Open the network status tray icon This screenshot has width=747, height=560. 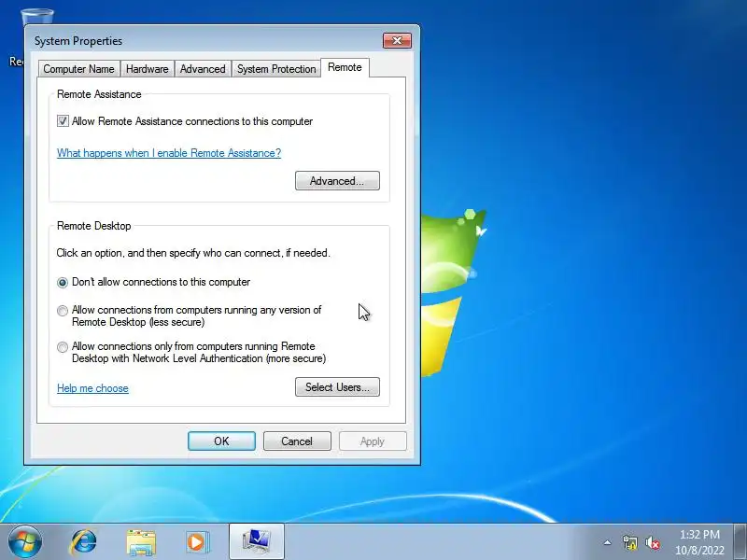tap(629, 542)
